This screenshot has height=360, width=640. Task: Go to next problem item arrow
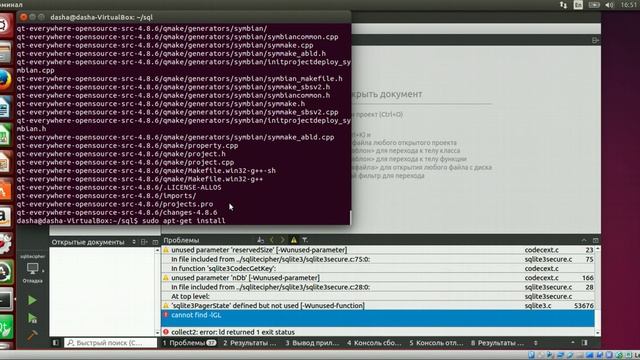tap(282, 240)
